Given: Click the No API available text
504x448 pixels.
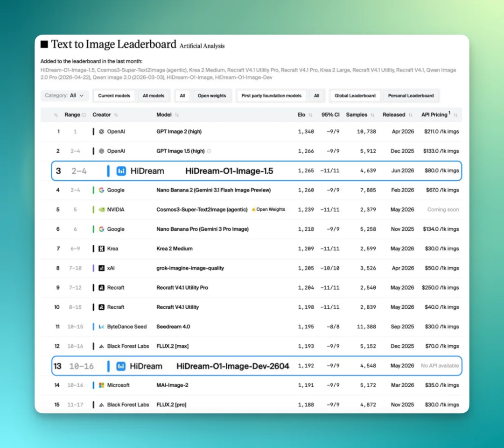Looking at the screenshot, I should [x=440, y=366].
